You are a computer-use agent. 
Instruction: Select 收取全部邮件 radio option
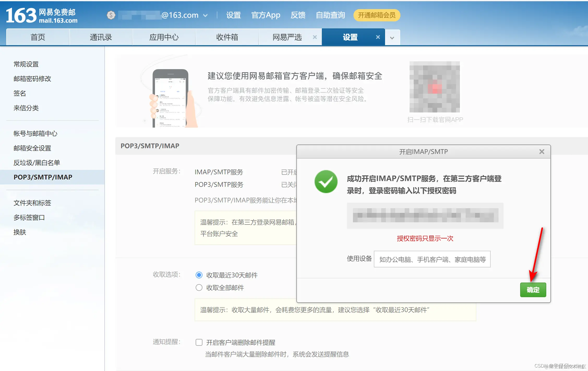click(199, 288)
